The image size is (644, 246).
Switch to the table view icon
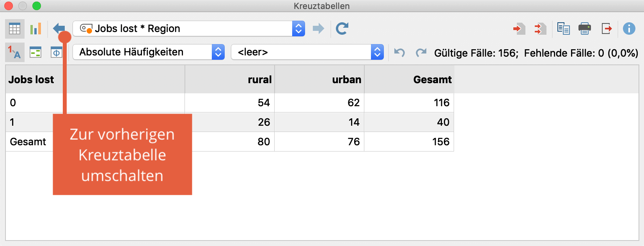click(14, 29)
